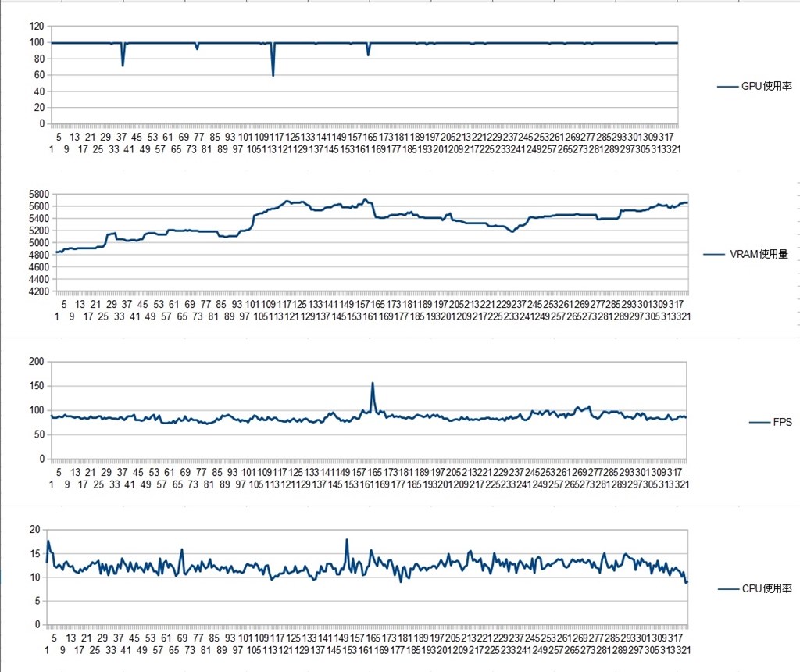
Task: Click the GPU usage dip near sample 37
Action: click(x=123, y=65)
